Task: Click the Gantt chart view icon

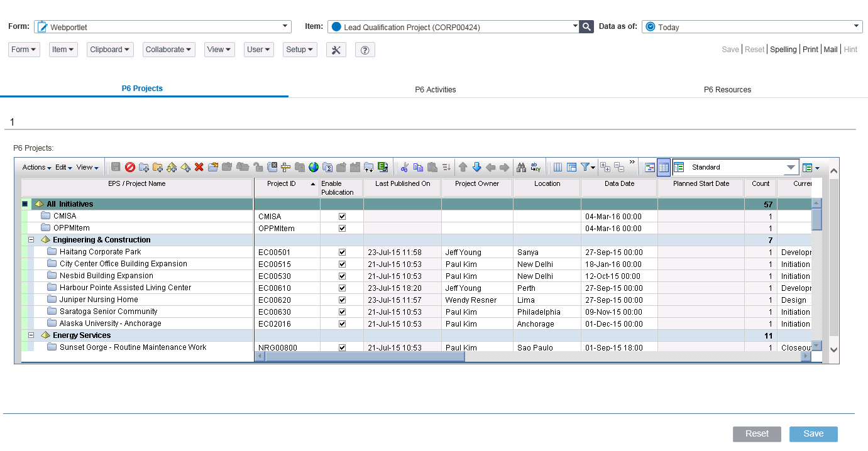Action: point(650,167)
